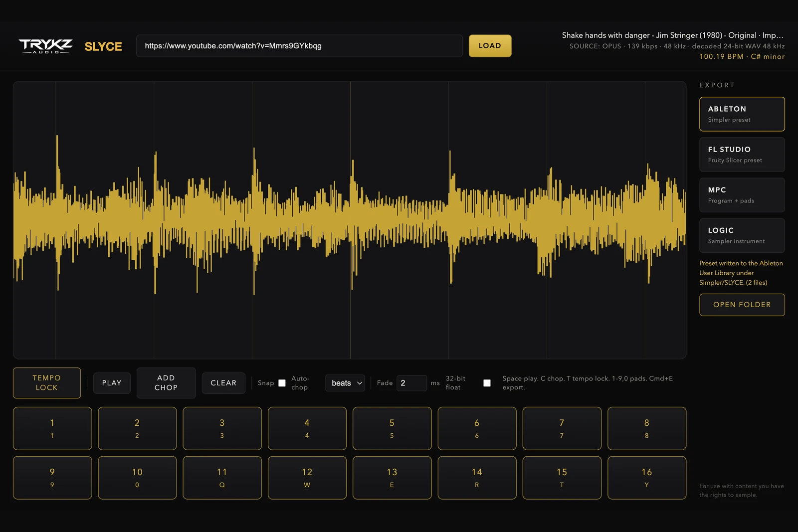Select the Ableton Simpler preset export
The height and width of the screenshot is (532, 798).
point(742,114)
